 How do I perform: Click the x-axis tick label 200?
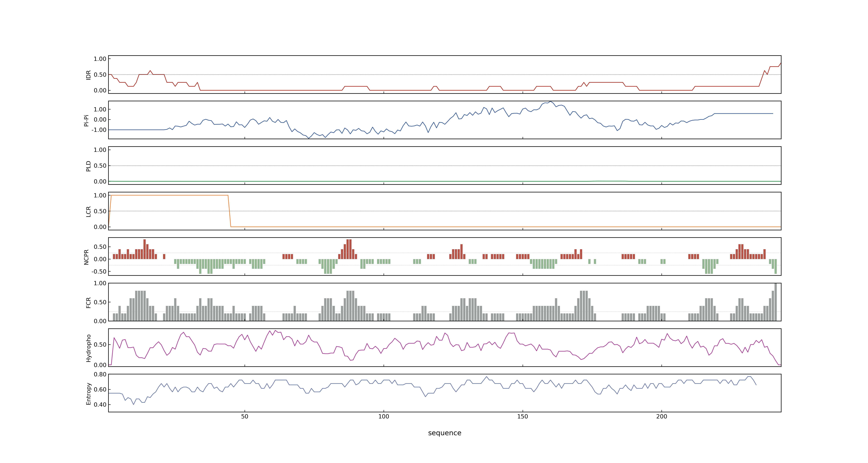tap(661, 416)
